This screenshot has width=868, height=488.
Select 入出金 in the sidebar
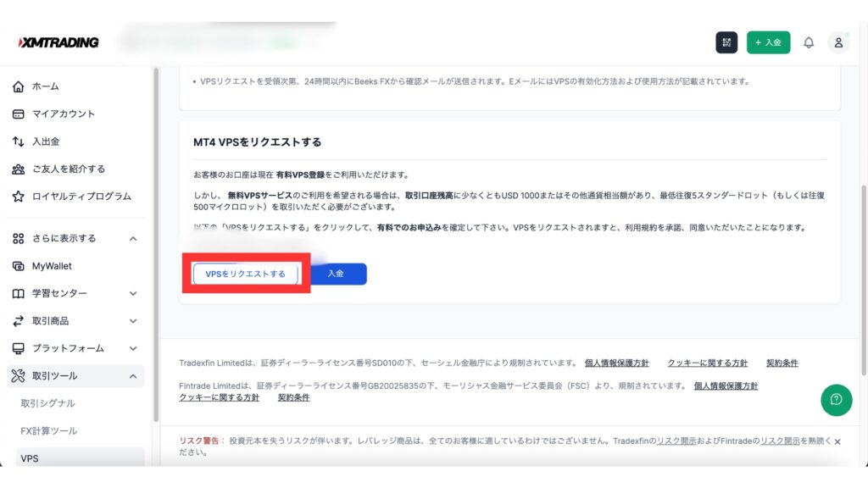[46, 141]
